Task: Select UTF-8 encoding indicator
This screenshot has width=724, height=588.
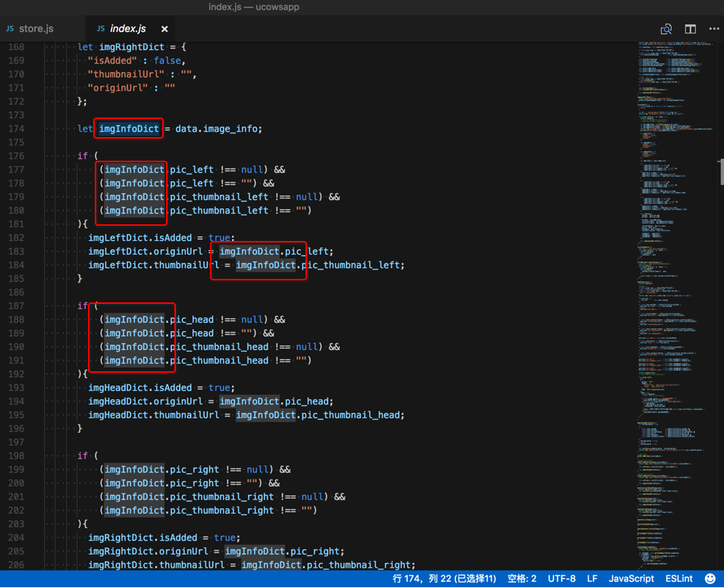Action: coord(562,579)
